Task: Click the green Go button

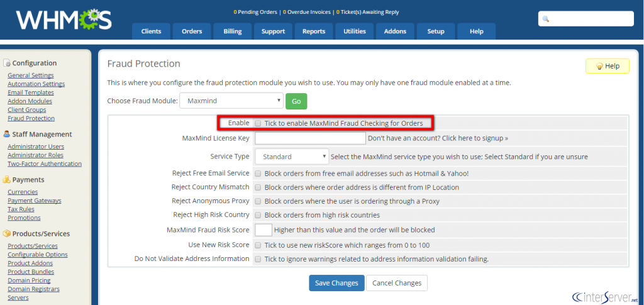Action: coord(296,101)
